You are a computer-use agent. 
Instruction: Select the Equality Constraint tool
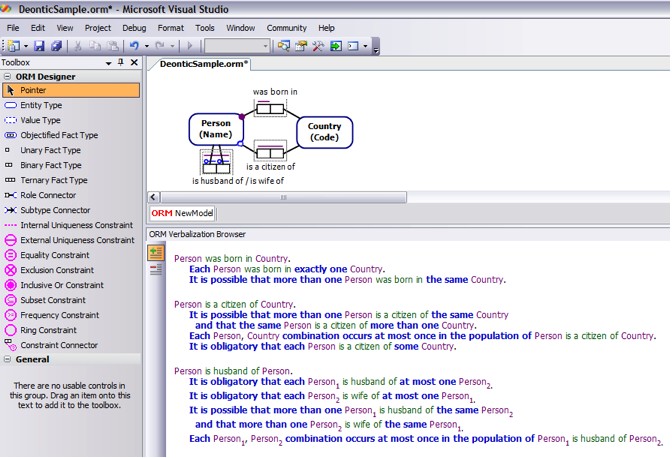71,255
